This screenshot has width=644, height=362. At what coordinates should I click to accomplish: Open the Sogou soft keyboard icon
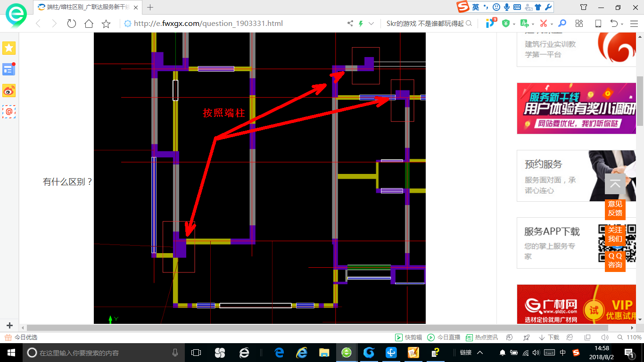pos(517,7)
